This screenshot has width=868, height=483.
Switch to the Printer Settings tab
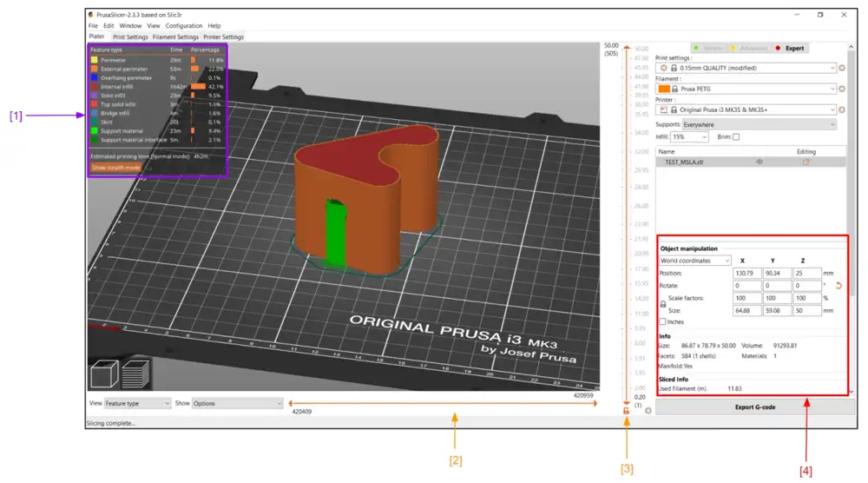223,37
